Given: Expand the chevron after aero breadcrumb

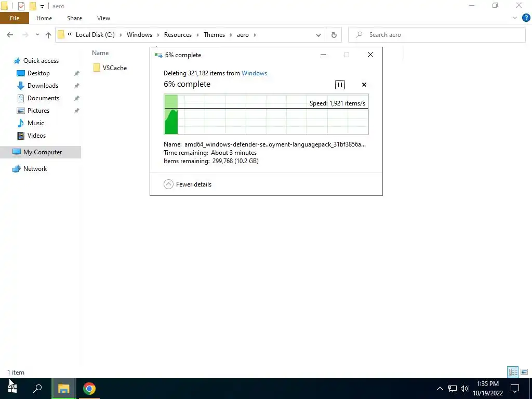Looking at the screenshot, I should (255, 35).
